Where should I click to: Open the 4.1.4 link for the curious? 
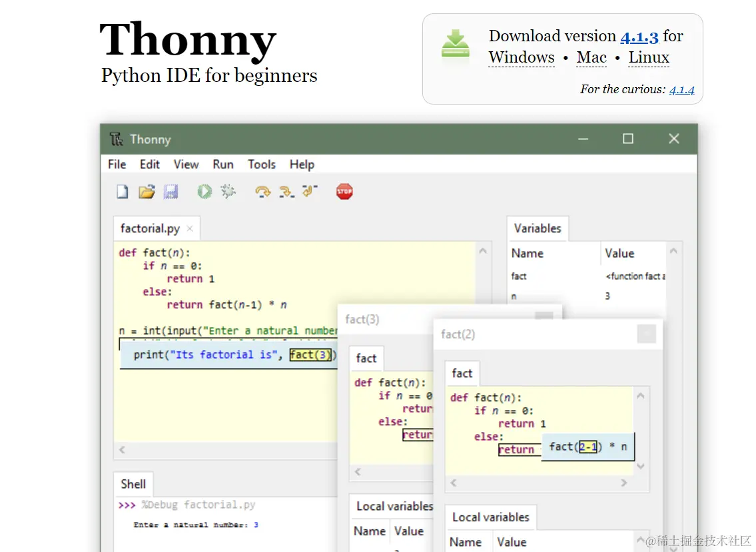pos(682,90)
